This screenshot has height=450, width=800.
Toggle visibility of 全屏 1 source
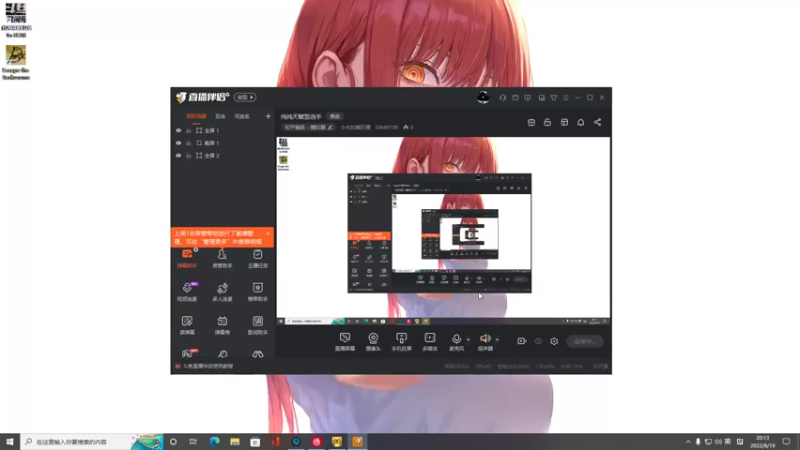(178, 131)
